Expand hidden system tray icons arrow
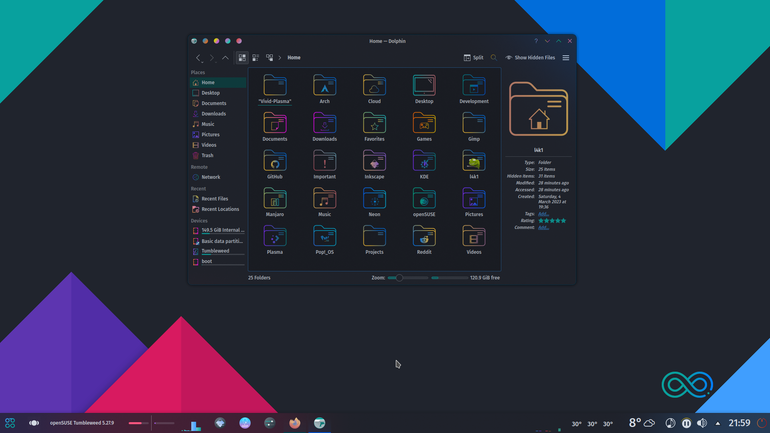770x433 pixels. click(717, 423)
